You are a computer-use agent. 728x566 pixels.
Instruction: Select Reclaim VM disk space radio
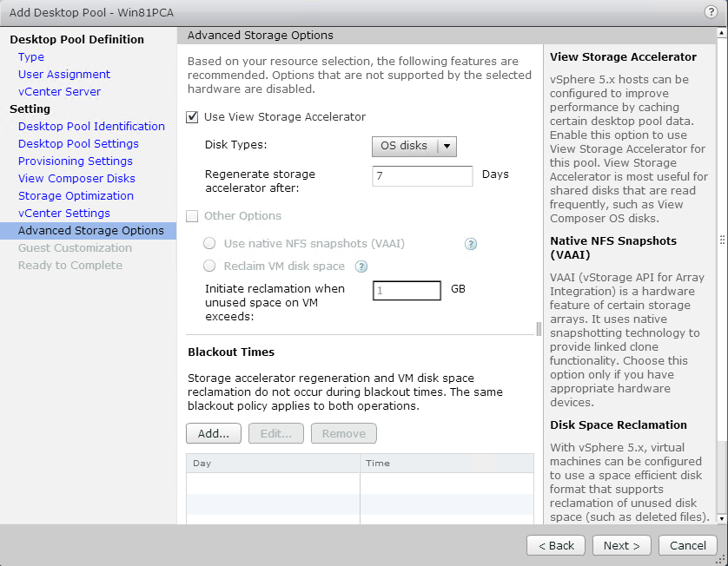209,266
